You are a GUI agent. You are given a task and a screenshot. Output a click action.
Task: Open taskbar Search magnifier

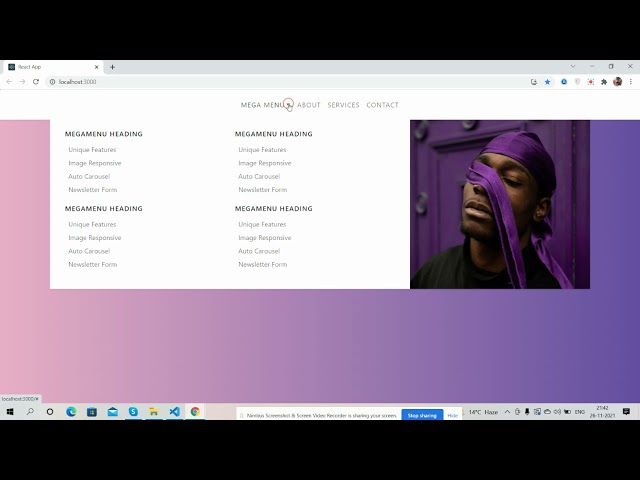tap(30, 412)
